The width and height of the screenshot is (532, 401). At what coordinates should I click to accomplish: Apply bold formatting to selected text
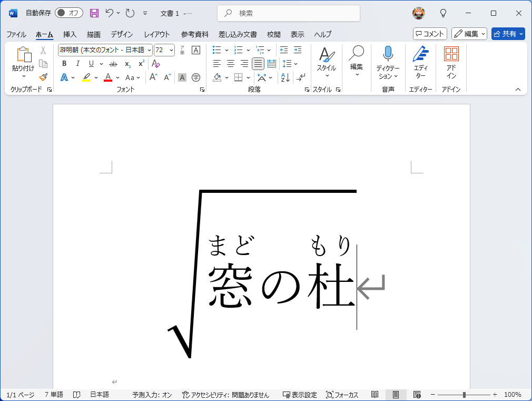(x=64, y=64)
